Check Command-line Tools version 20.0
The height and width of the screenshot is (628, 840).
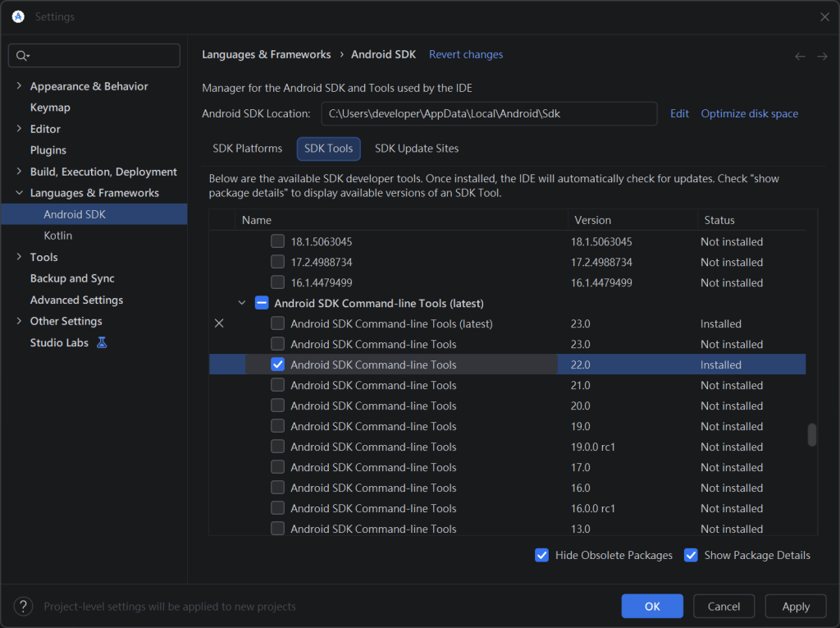[x=277, y=406]
